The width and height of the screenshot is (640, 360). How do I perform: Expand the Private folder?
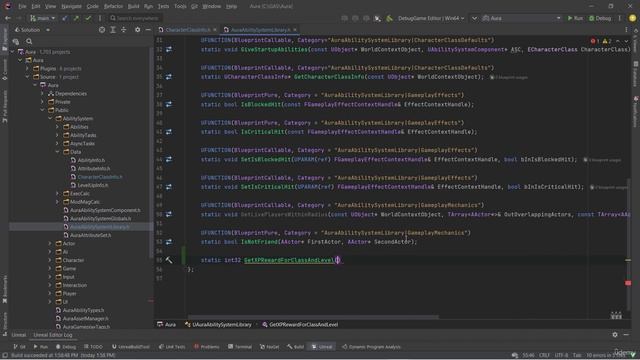tap(42, 102)
